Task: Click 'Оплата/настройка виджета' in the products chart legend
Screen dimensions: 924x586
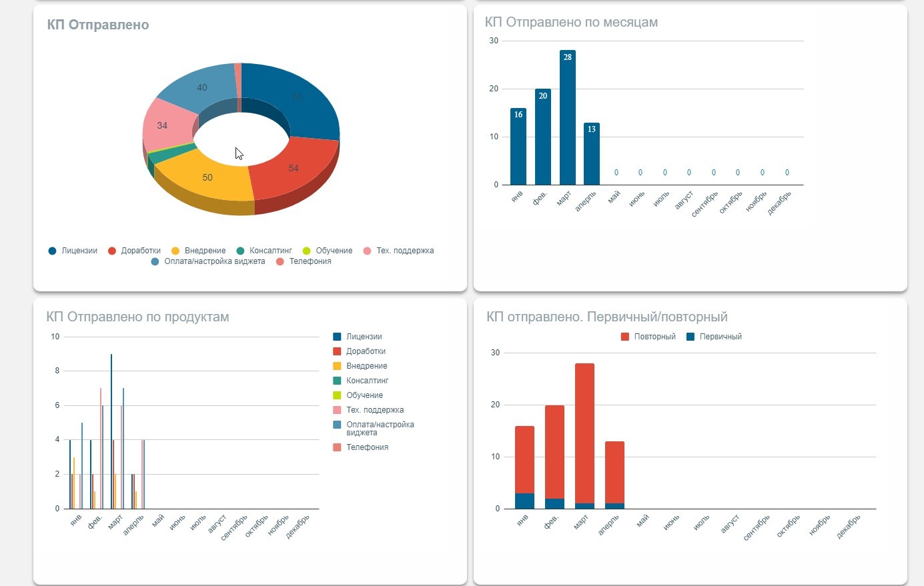Action: [x=374, y=429]
